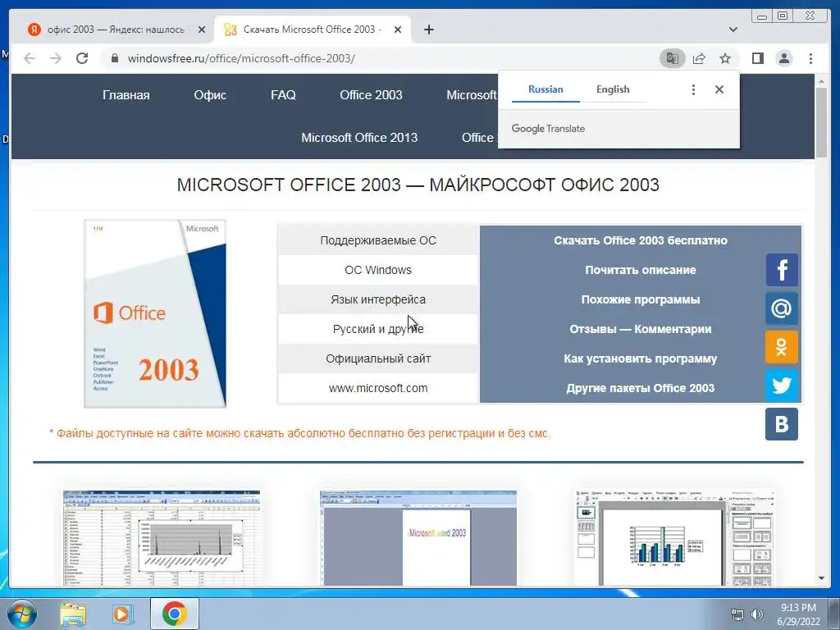Image resolution: width=840 pixels, height=630 pixels.
Task: Bookmark this page with the star icon
Action: (725, 58)
